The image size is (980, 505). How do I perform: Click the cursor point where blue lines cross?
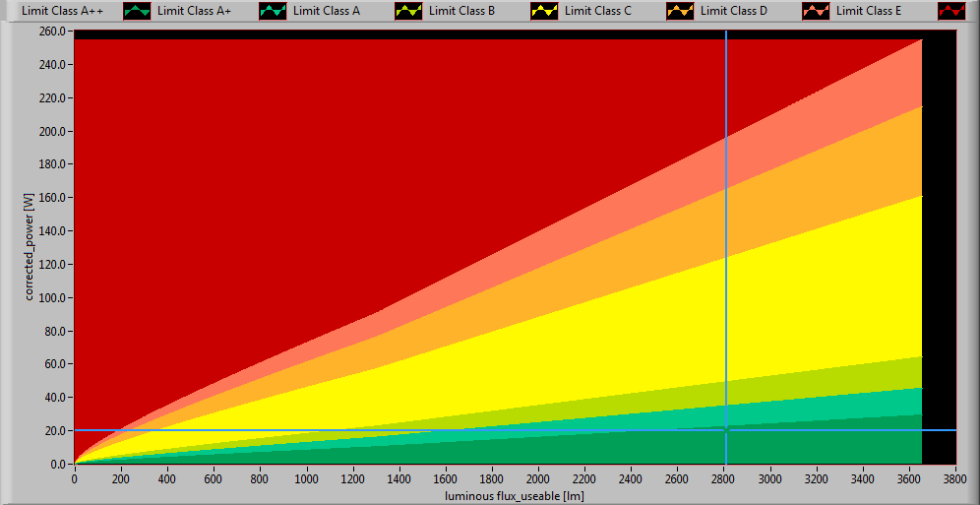click(726, 430)
